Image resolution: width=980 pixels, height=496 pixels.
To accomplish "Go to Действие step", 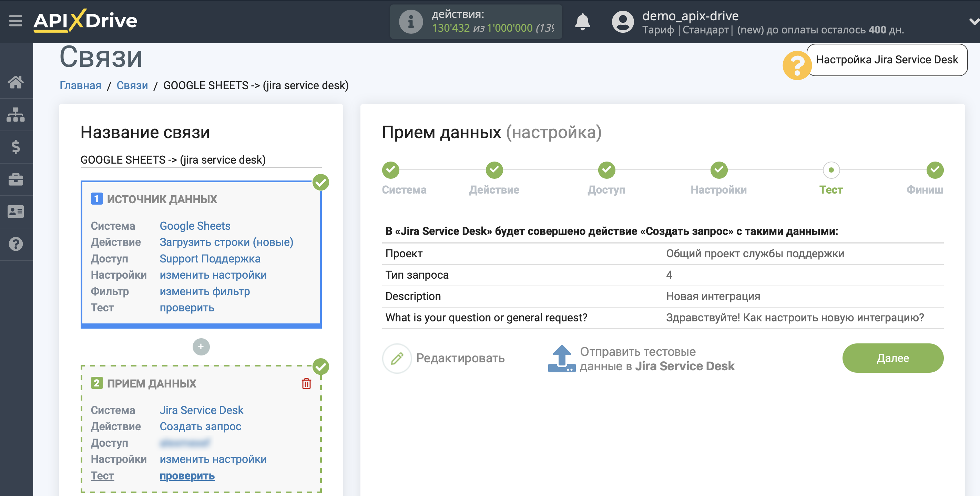I will pos(494,170).
